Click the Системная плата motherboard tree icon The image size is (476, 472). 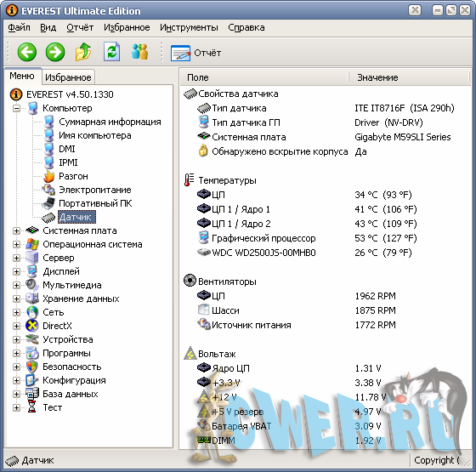(x=32, y=230)
